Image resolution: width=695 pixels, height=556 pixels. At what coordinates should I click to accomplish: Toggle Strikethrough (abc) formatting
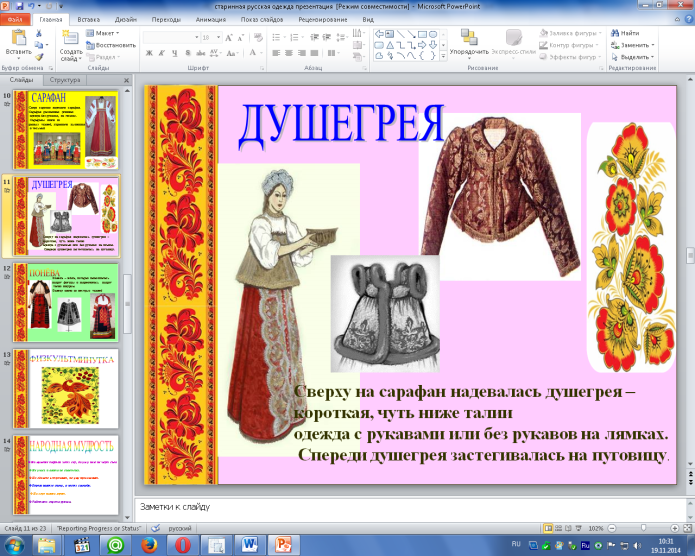click(200, 53)
